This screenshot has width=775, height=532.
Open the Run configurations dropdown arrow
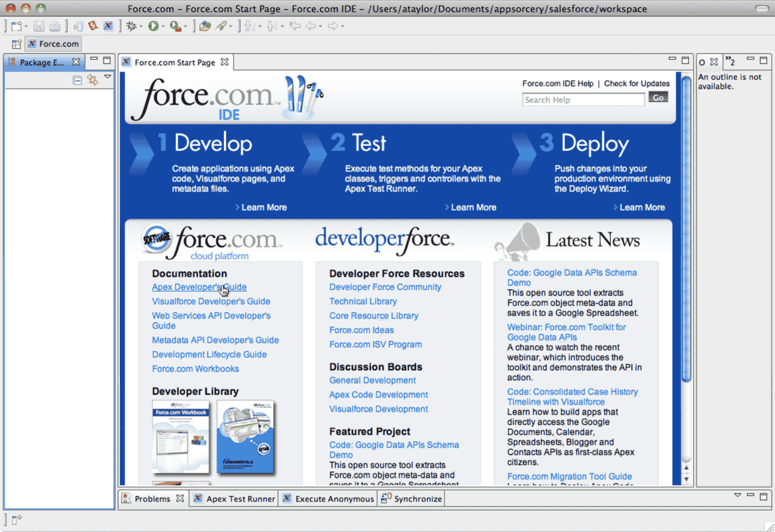163,27
